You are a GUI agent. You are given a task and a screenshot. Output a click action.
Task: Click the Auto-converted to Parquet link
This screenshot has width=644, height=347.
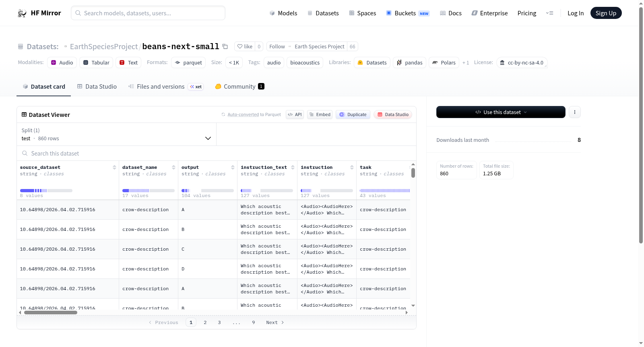tap(254, 114)
